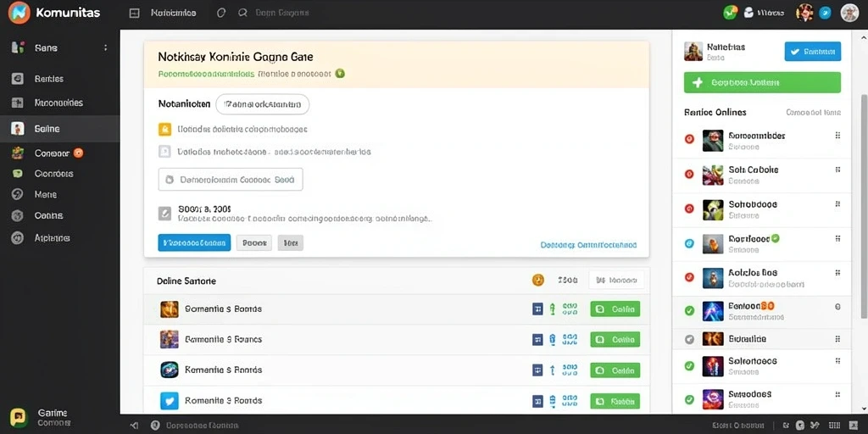The width and height of the screenshot is (868, 434).
Task: Click the green Cionrosis sidebar icon
Action: [18, 174]
